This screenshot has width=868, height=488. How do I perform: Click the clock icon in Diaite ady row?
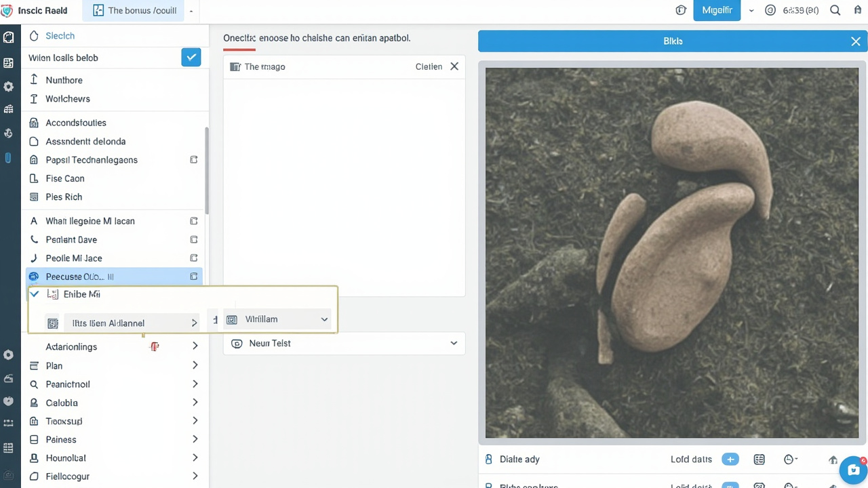[x=789, y=460]
